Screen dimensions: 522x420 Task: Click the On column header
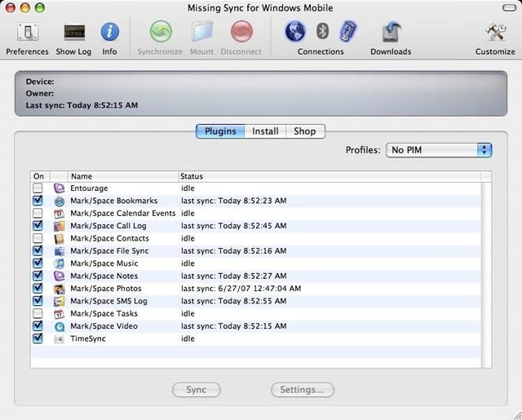40,176
